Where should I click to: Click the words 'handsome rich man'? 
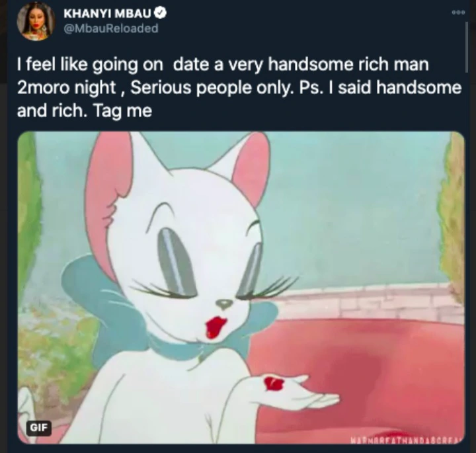point(348,64)
